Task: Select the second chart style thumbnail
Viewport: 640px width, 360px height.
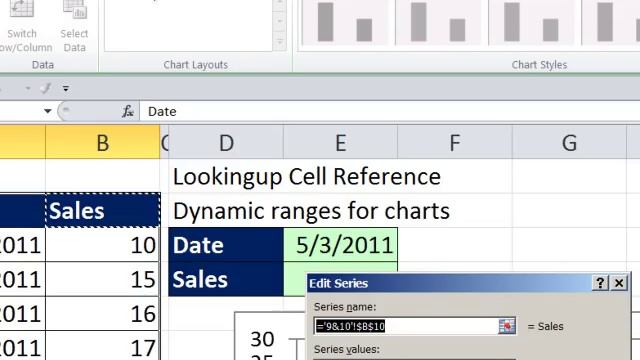Action: coord(439,22)
